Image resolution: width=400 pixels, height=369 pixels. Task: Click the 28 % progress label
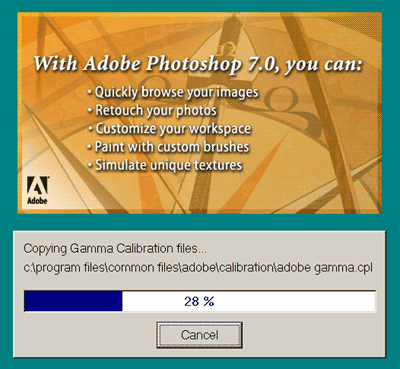[x=199, y=302]
